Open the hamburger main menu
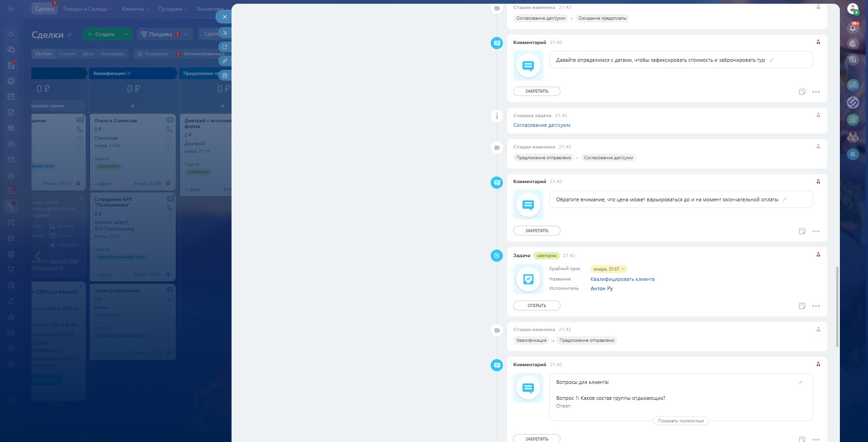 [x=11, y=9]
